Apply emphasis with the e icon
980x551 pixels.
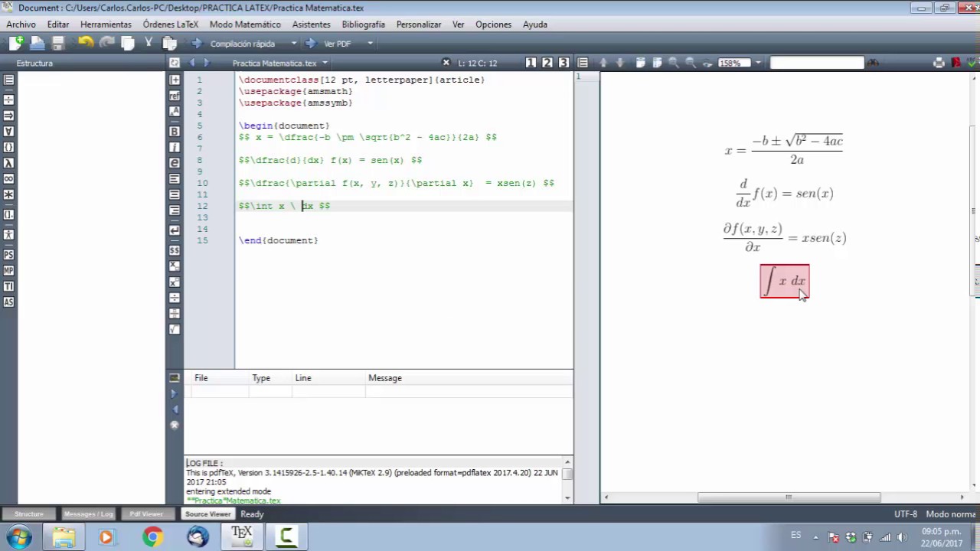point(175,163)
